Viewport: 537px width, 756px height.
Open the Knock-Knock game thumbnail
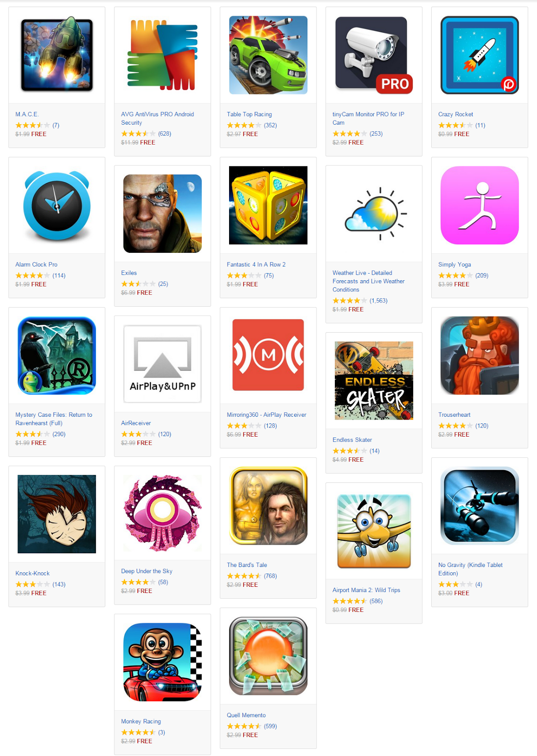57,514
